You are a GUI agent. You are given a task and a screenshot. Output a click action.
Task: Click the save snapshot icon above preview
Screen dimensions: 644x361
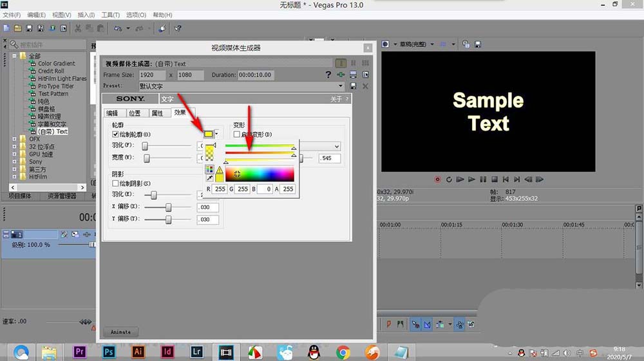[x=478, y=44]
